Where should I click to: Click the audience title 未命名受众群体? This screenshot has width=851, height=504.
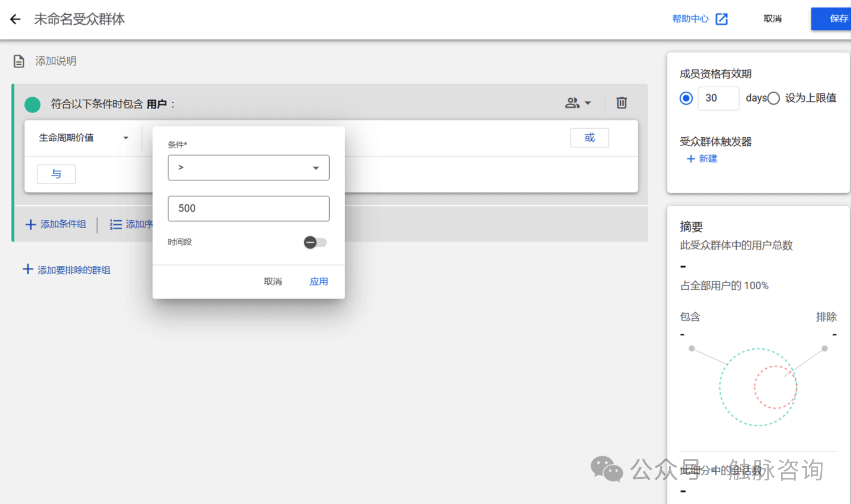point(79,19)
